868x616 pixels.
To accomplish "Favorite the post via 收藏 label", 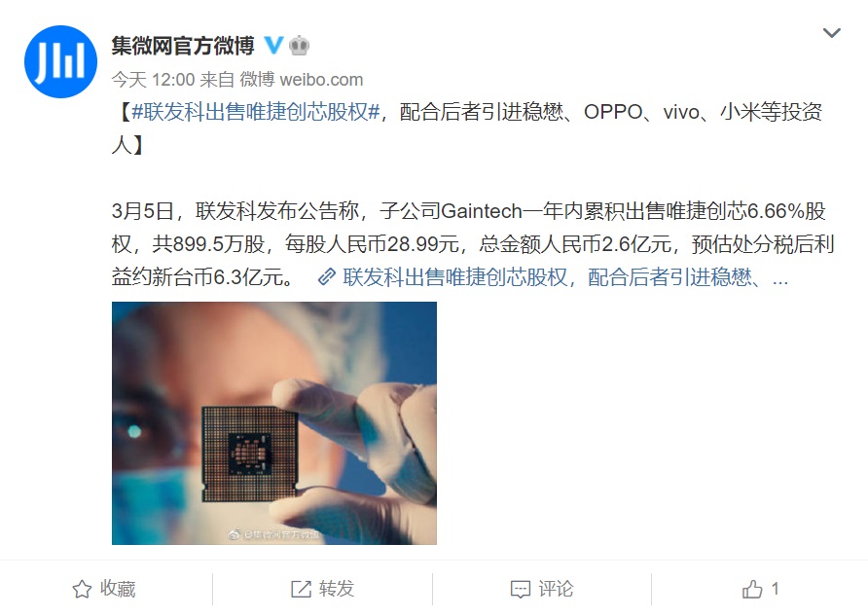I will coord(118,589).
